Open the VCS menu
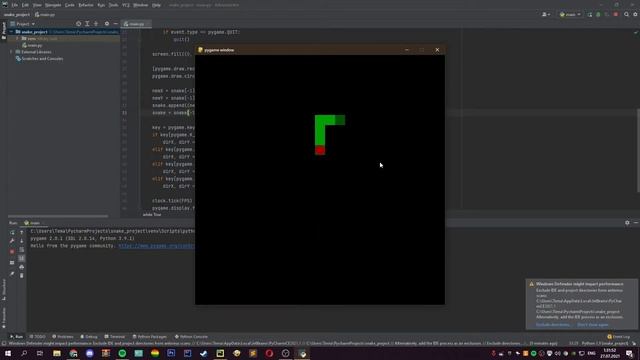 tap(126, 5)
